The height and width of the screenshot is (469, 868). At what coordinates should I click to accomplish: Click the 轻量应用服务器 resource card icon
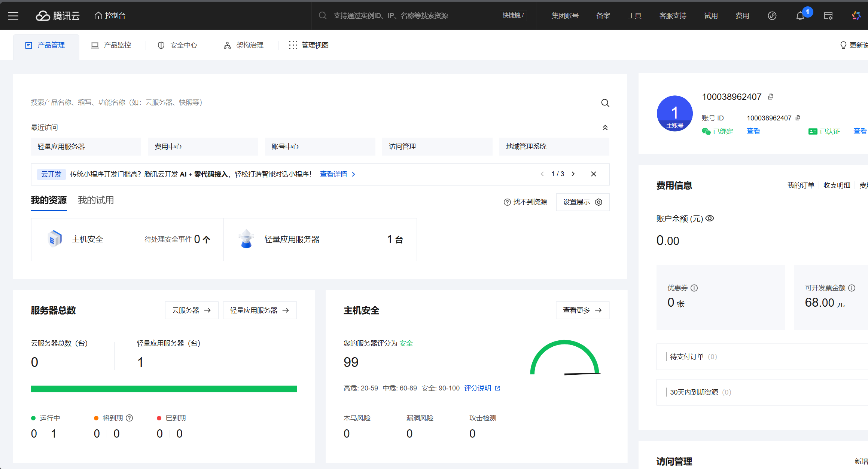(x=246, y=239)
